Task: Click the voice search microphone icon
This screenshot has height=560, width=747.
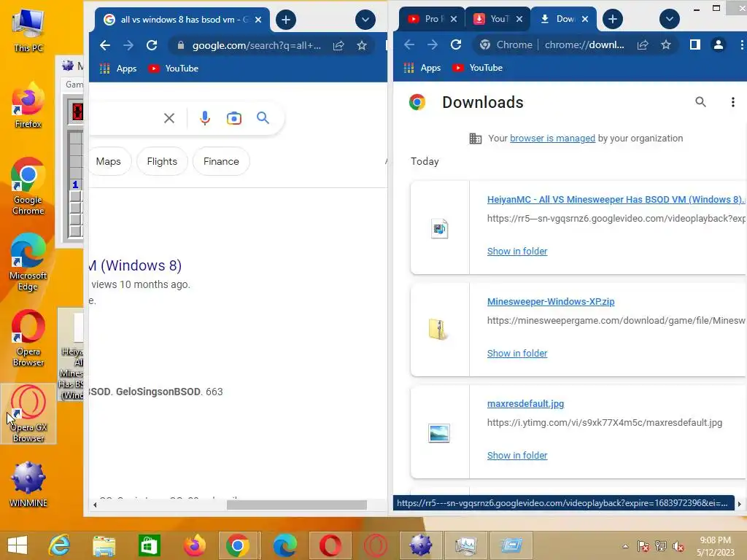Action: (205, 117)
